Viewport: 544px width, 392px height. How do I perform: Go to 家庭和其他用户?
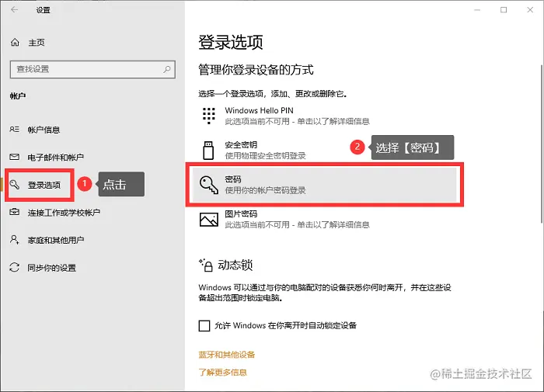coord(56,240)
